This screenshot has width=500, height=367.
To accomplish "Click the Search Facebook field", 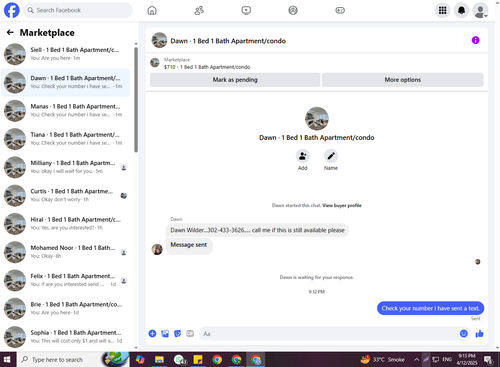I will coord(78,10).
